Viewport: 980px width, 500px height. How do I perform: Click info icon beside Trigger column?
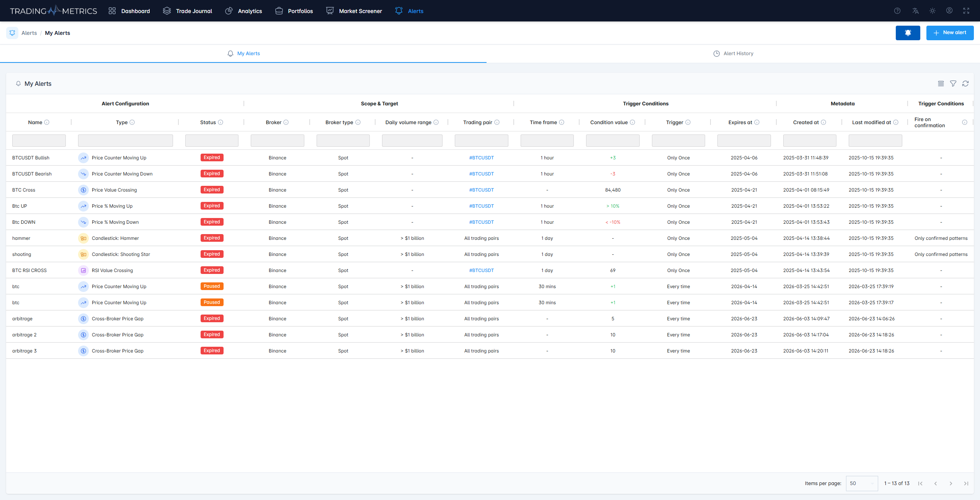point(688,122)
